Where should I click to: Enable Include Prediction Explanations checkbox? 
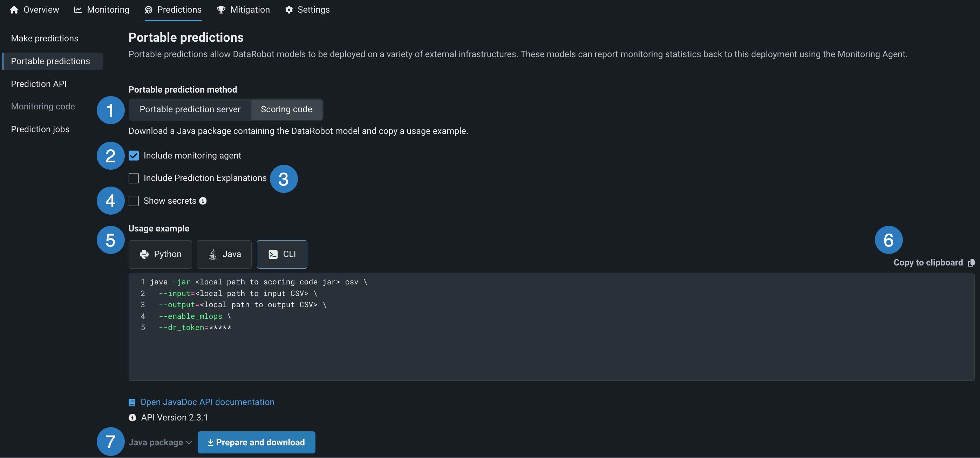coord(134,178)
